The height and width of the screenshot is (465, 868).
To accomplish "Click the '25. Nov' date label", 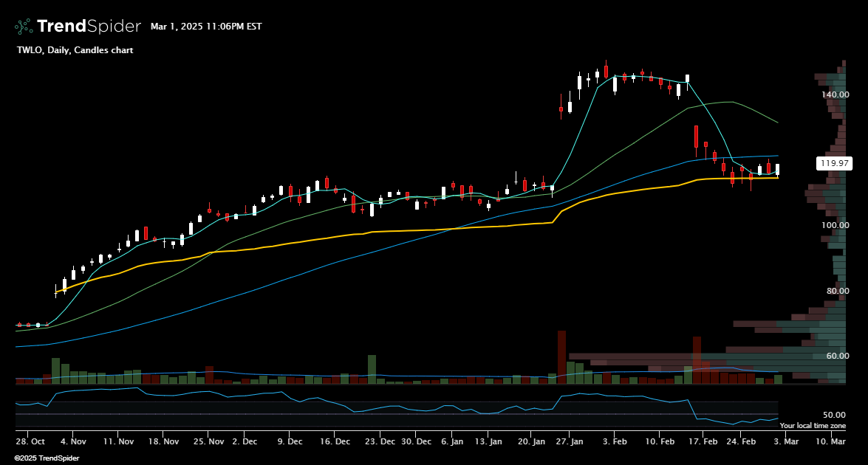I will (209, 441).
